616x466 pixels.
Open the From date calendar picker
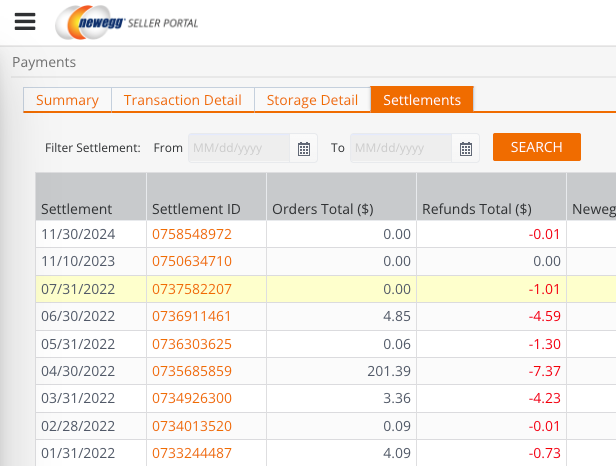click(x=304, y=148)
